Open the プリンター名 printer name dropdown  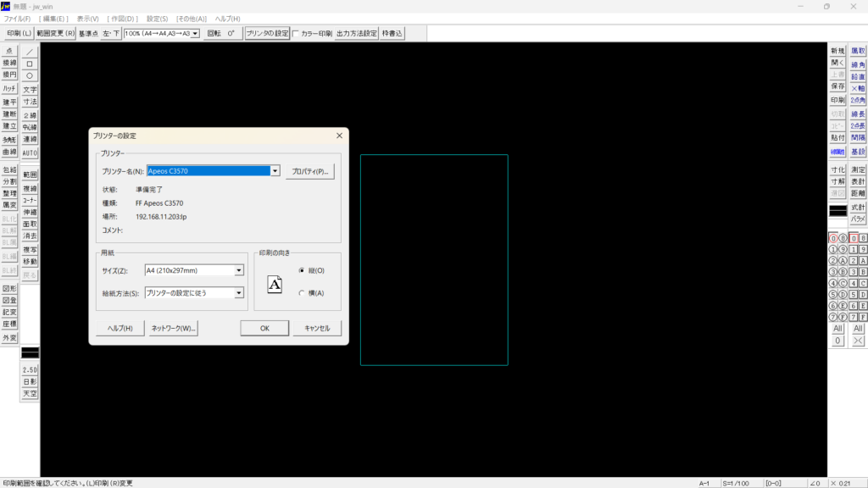[275, 171]
